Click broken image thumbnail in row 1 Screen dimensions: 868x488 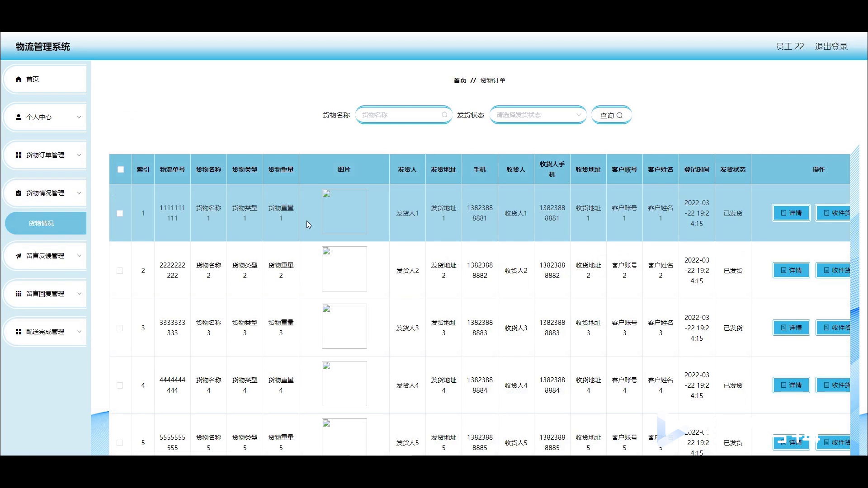coord(344,211)
